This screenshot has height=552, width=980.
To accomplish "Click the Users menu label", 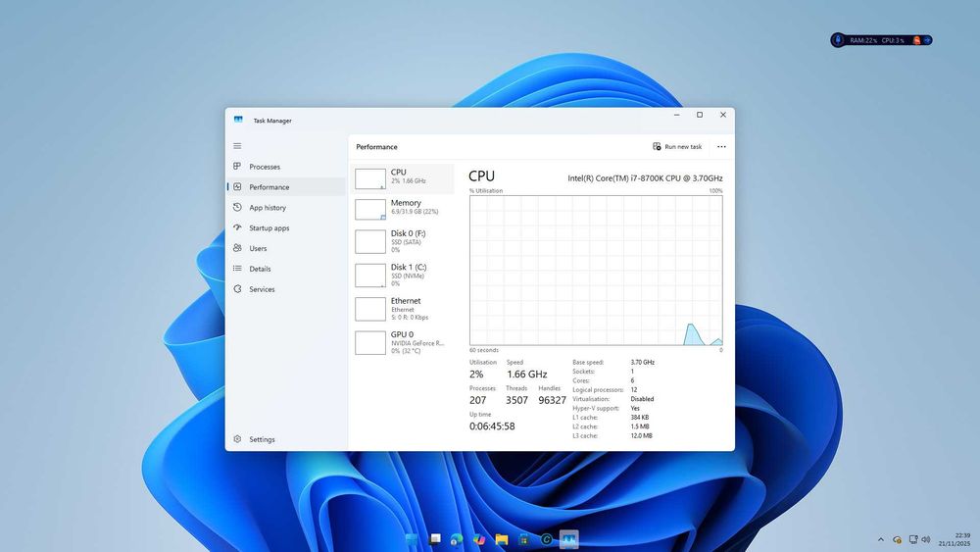I will [258, 249].
